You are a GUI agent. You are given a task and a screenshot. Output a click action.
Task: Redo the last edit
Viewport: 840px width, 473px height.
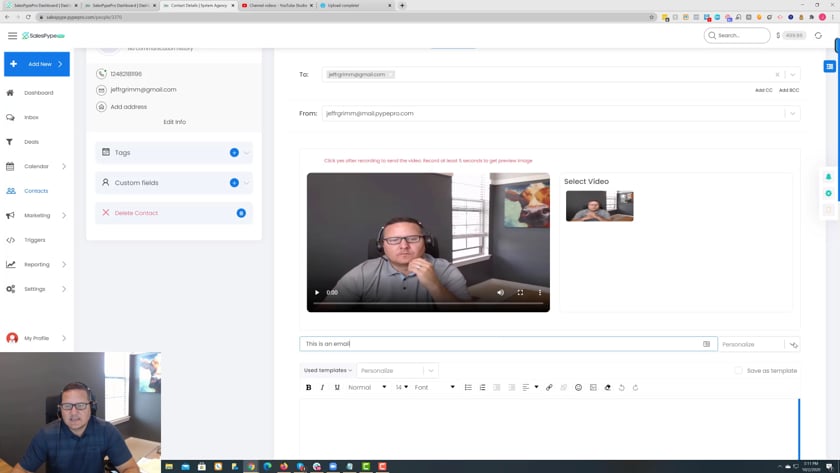635,387
